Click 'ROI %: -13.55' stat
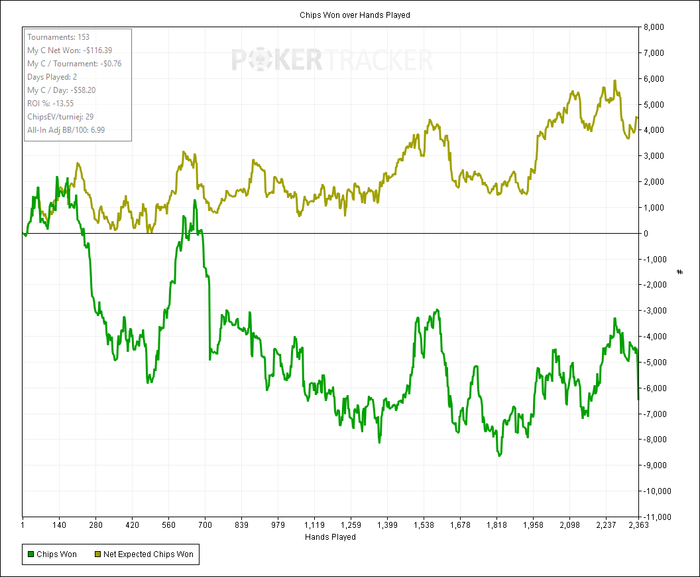The image size is (700, 577). (50, 104)
